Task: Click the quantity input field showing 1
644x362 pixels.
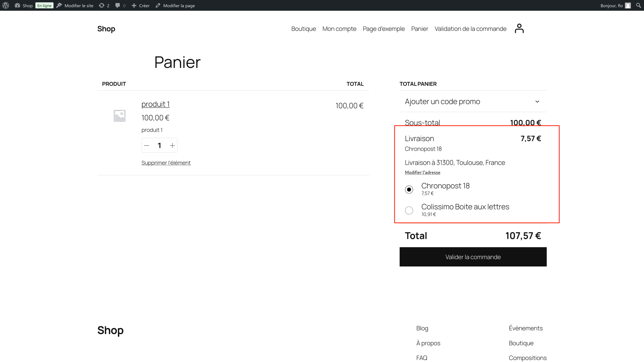Action: (x=159, y=145)
